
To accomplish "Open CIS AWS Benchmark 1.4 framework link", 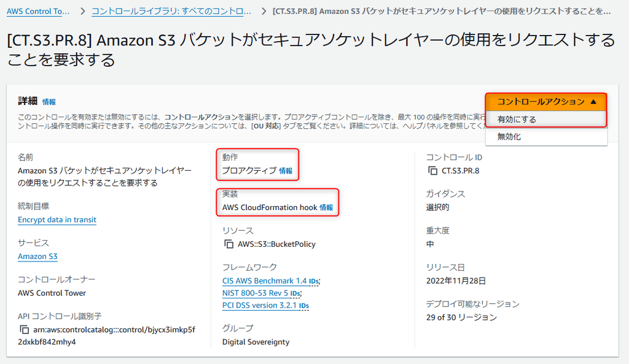I will [264, 281].
